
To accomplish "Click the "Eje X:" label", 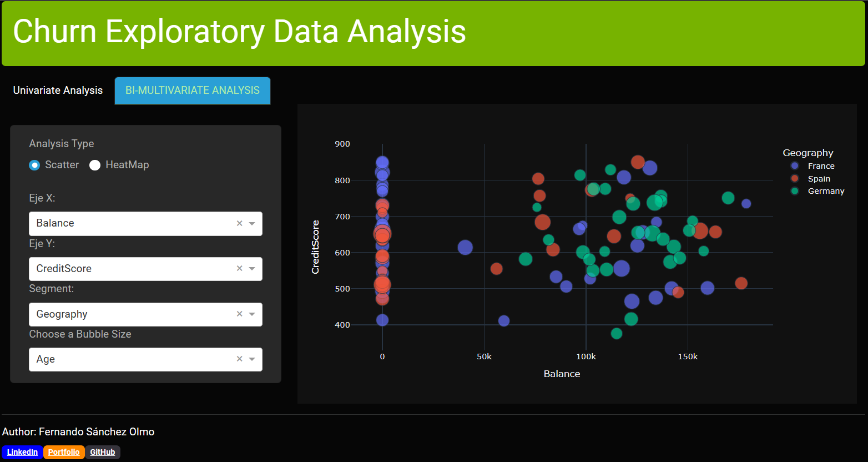I will (x=42, y=198).
